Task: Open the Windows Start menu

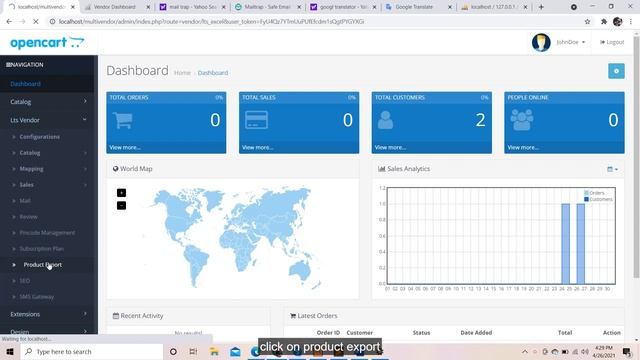Action: pyautogui.click(x=10, y=351)
